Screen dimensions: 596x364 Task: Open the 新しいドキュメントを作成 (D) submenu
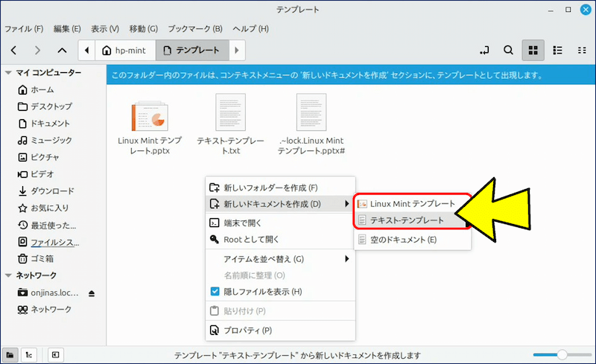281,204
